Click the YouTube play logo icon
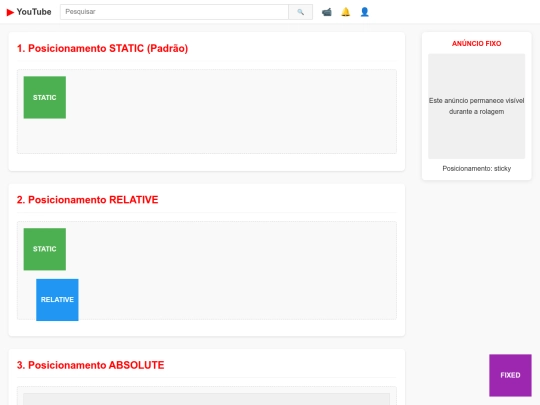Image resolution: width=540 pixels, height=405 pixels. [x=10, y=12]
